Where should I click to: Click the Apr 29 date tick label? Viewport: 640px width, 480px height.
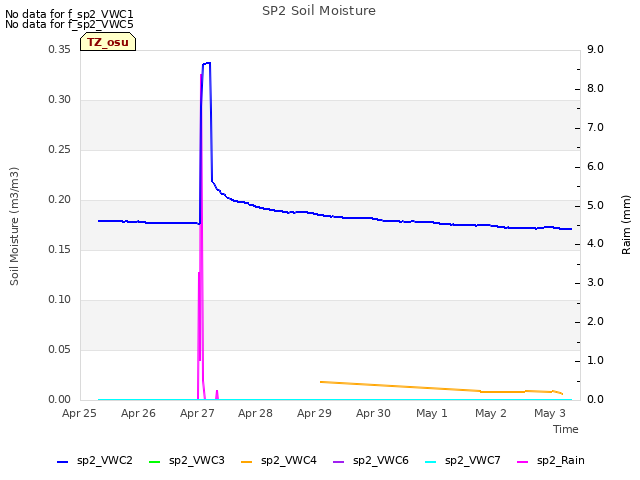314,413
